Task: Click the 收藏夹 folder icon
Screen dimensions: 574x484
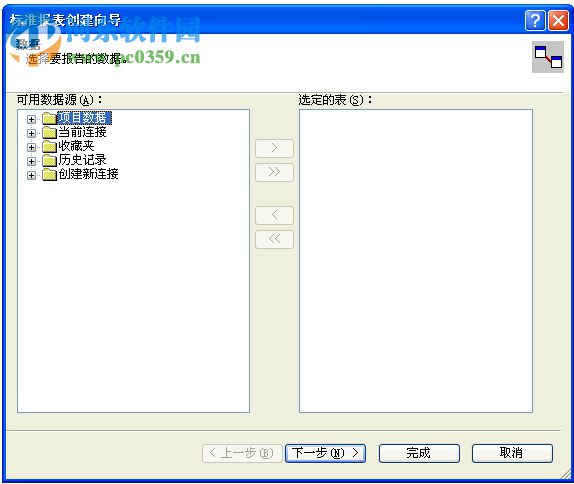Action: [x=49, y=146]
